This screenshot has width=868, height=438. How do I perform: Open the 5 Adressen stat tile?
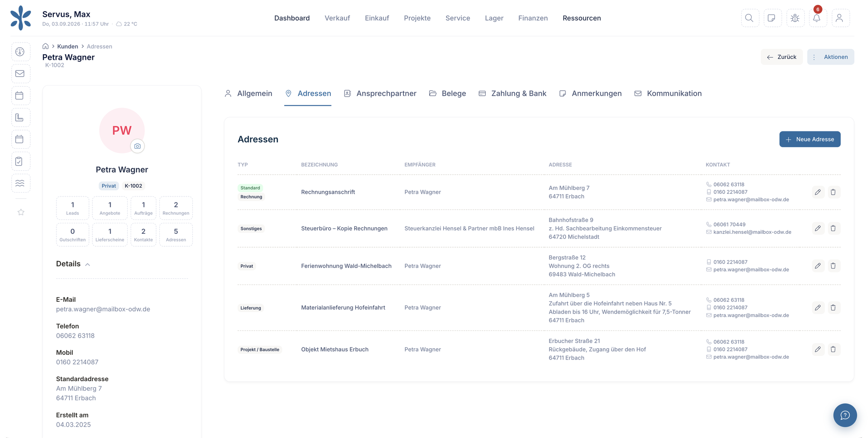(x=176, y=235)
